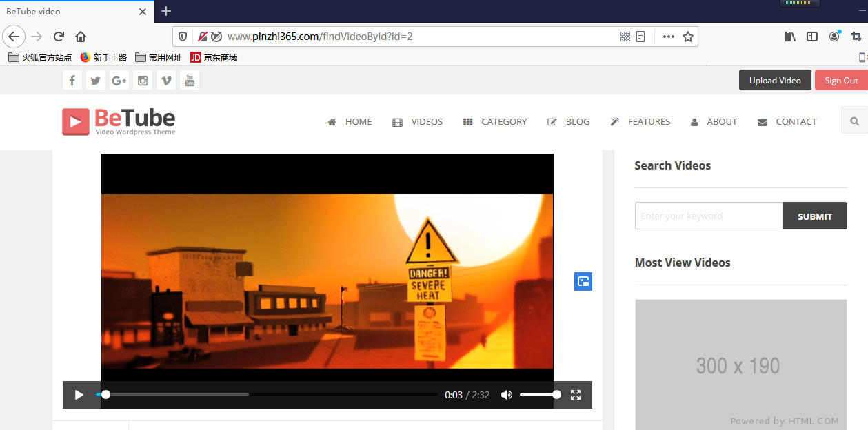The width and height of the screenshot is (868, 430).
Task: Open the site search magnifier icon
Action: click(854, 121)
